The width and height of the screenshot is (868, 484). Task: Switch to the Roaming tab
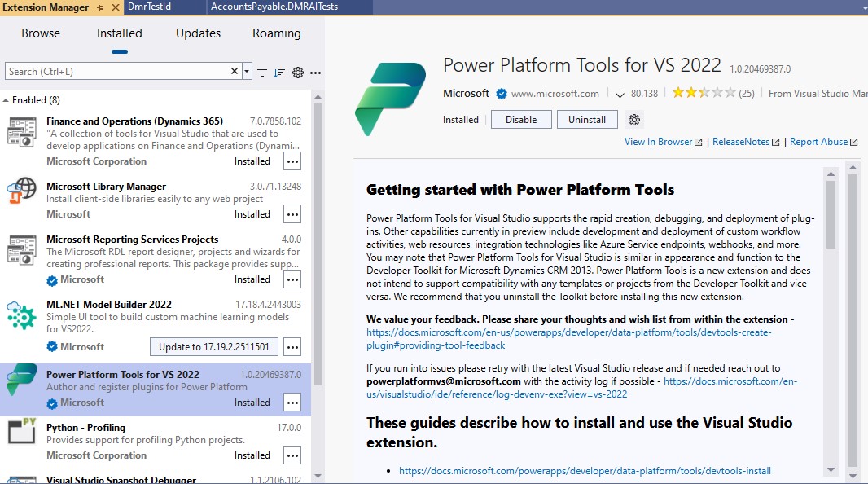coord(277,33)
